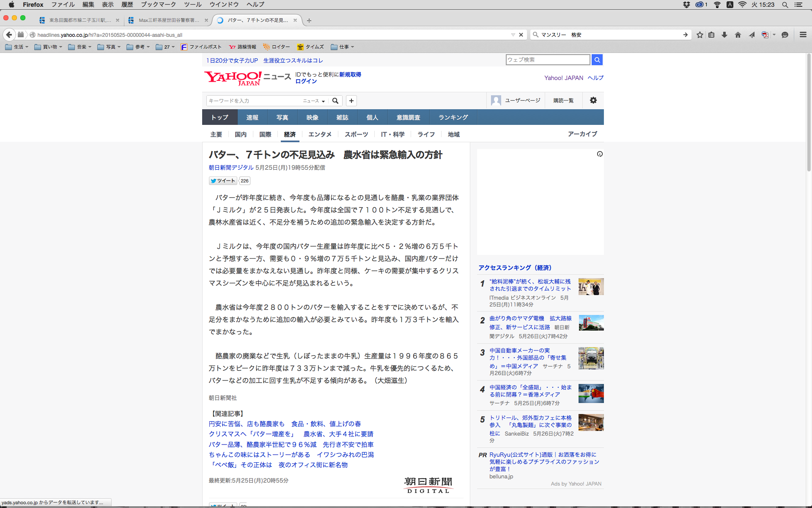Click the ツイート button under headline

click(223, 181)
